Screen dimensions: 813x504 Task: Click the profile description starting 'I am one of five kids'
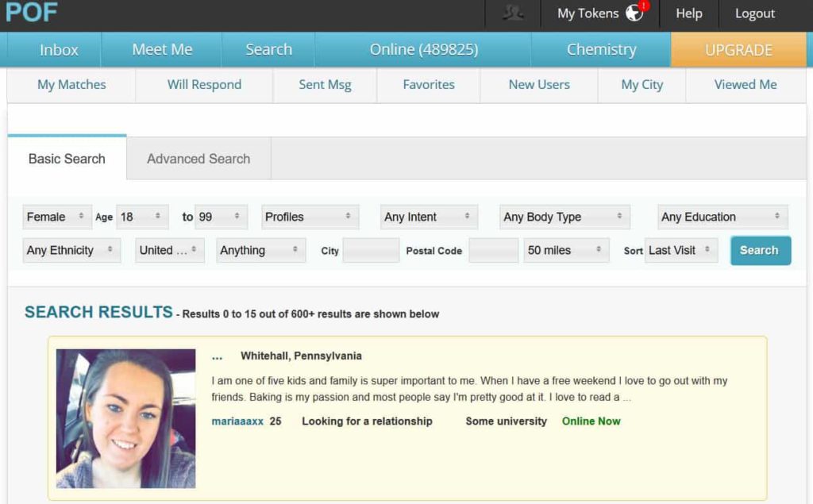(469, 389)
